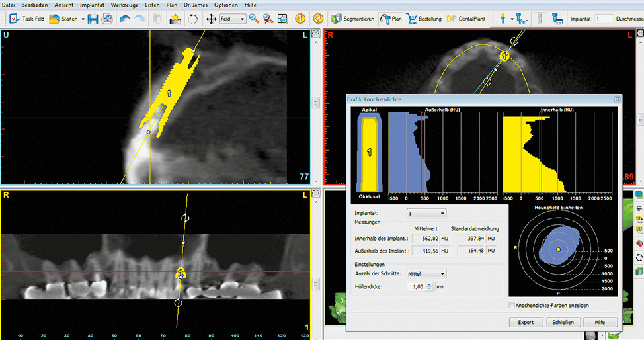The image size is (644, 340).
Task: Click the yellow info icon
Action: click(x=300, y=19)
